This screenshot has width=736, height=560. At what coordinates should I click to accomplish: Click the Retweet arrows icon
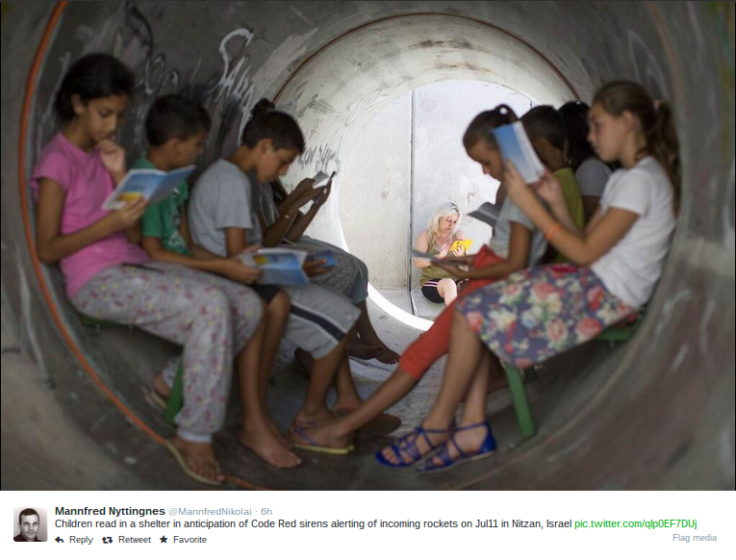108,540
